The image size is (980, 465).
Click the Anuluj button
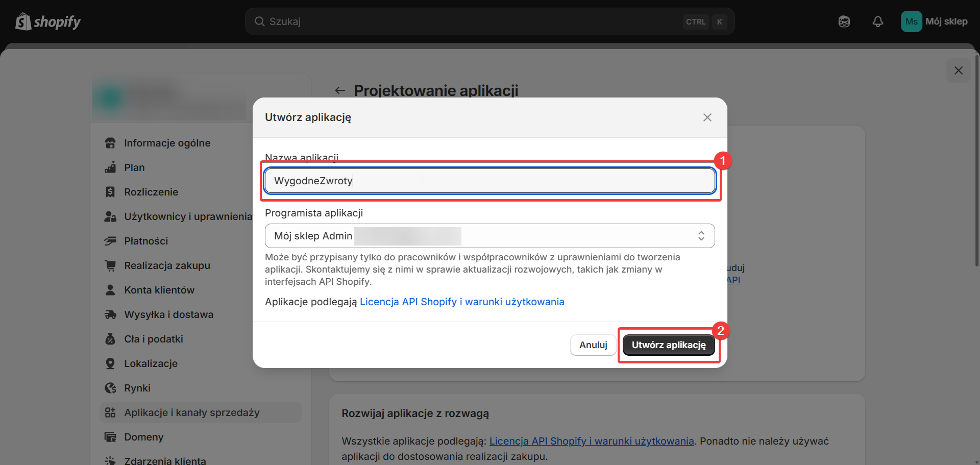[x=593, y=345]
